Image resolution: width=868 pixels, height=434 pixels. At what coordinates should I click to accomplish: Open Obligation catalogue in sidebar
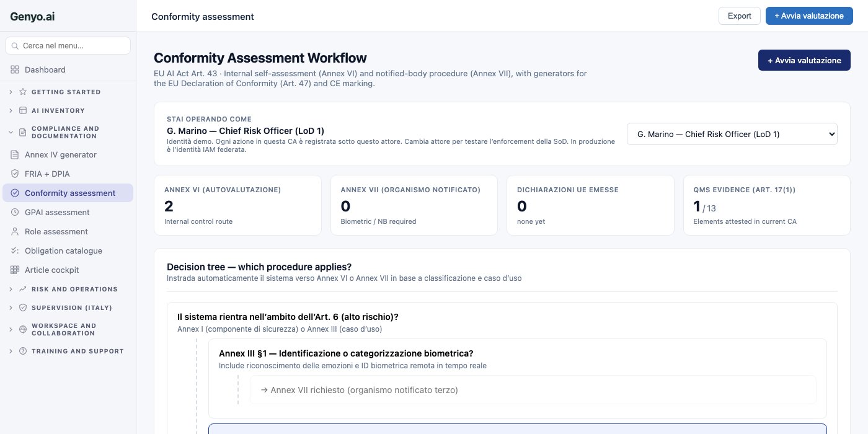[x=68, y=251]
